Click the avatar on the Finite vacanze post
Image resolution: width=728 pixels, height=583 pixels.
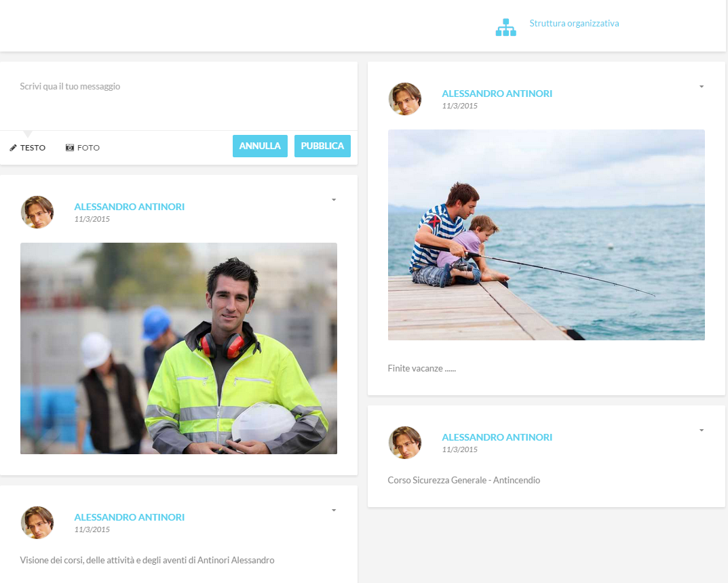pos(405,99)
